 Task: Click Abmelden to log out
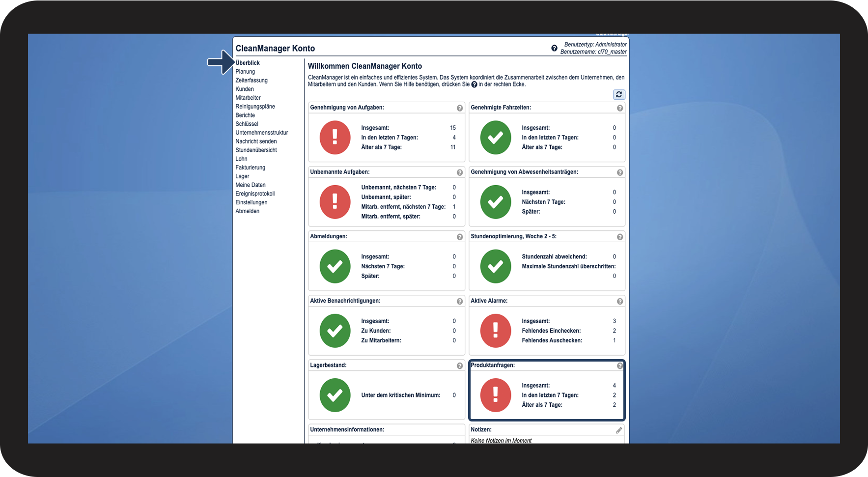click(247, 211)
